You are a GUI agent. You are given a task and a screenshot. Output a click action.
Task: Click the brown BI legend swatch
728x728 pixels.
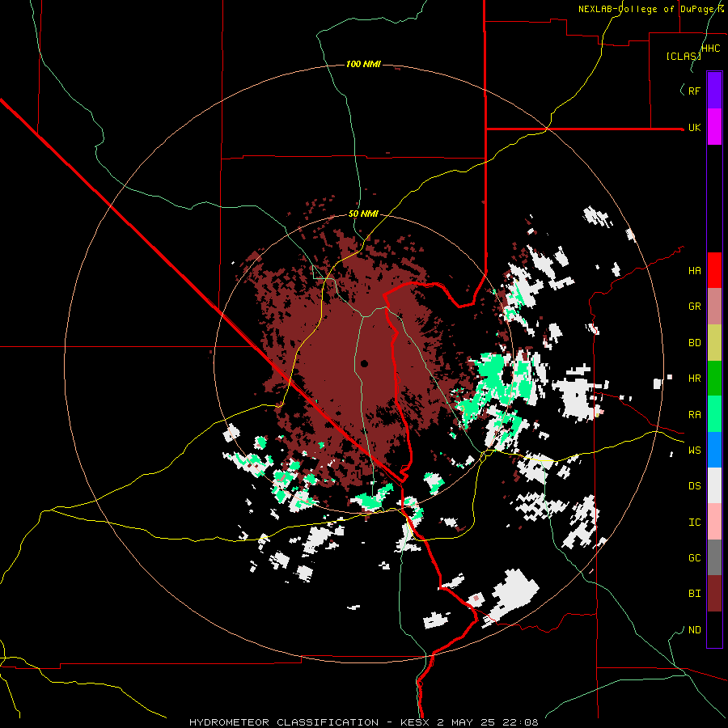point(714,594)
